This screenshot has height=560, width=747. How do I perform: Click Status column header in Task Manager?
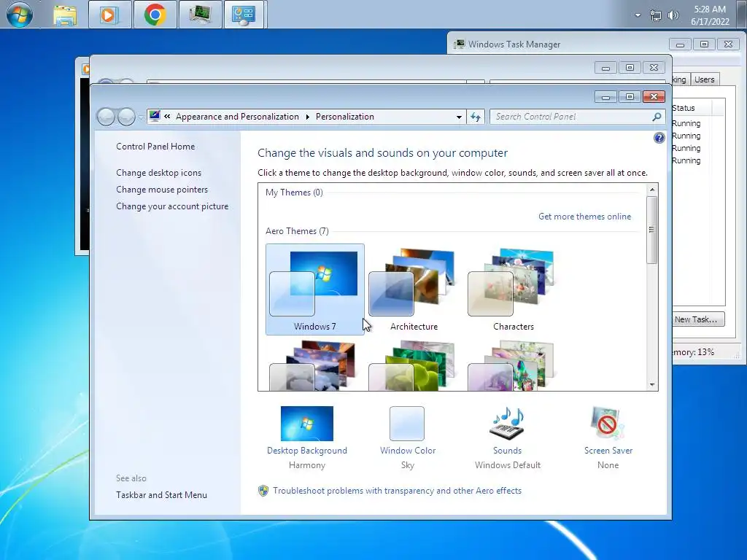coord(692,108)
